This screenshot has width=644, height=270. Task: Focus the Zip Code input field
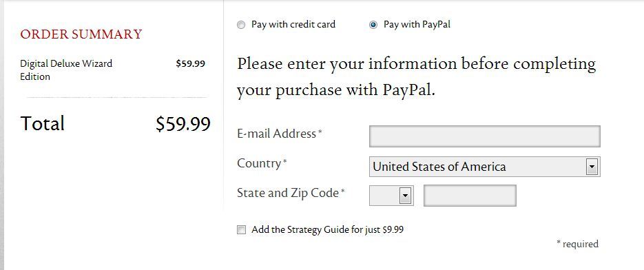pos(470,196)
